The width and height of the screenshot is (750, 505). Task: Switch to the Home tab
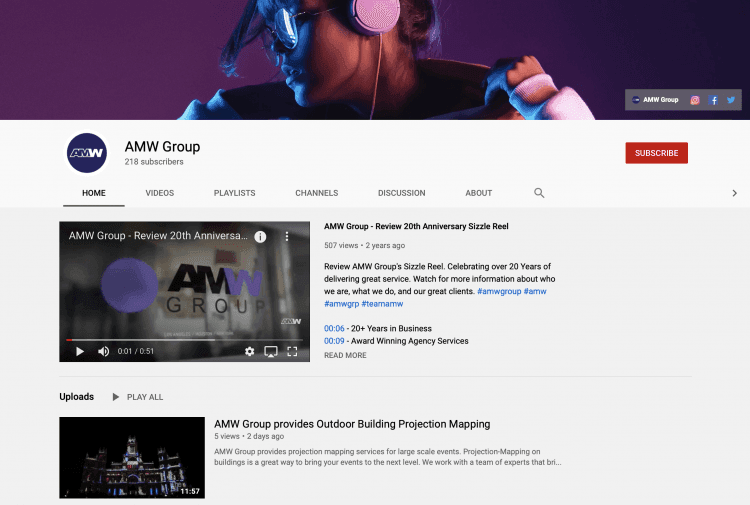point(94,193)
